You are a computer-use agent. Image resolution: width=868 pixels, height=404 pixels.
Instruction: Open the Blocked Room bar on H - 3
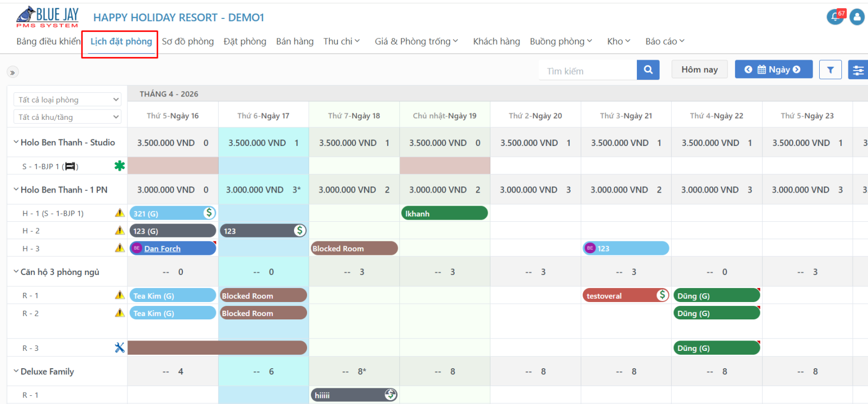click(x=354, y=248)
